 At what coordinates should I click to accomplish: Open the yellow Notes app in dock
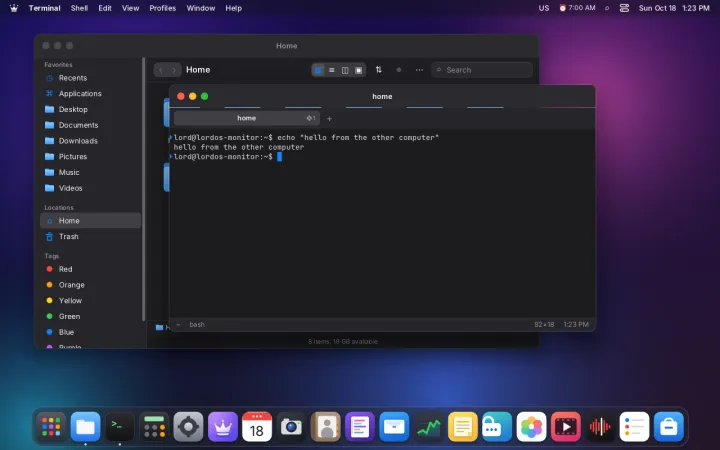click(463, 427)
